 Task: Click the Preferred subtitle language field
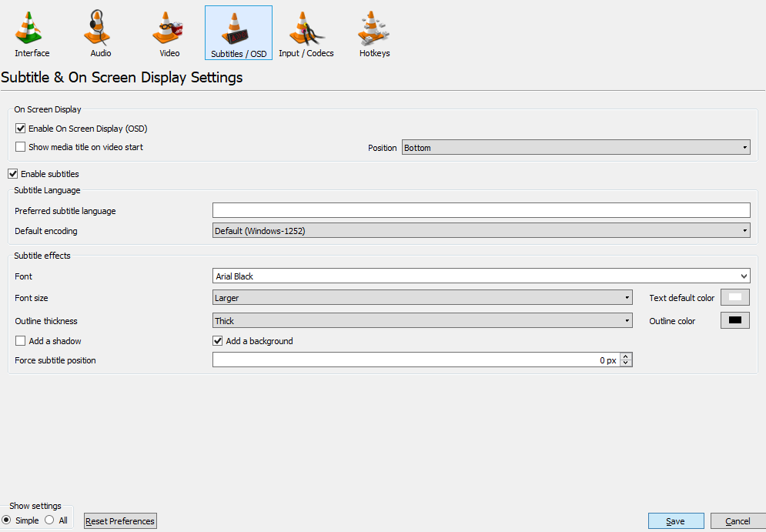tap(480, 210)
